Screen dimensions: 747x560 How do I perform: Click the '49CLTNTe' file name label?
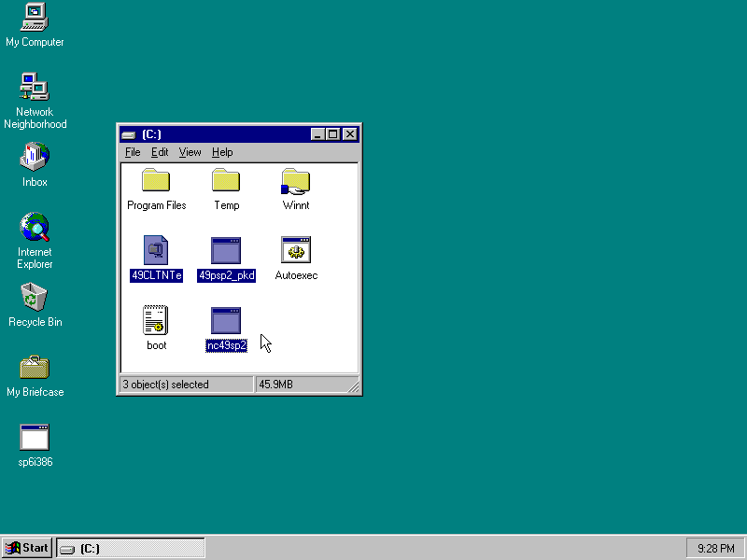point(156,275)
